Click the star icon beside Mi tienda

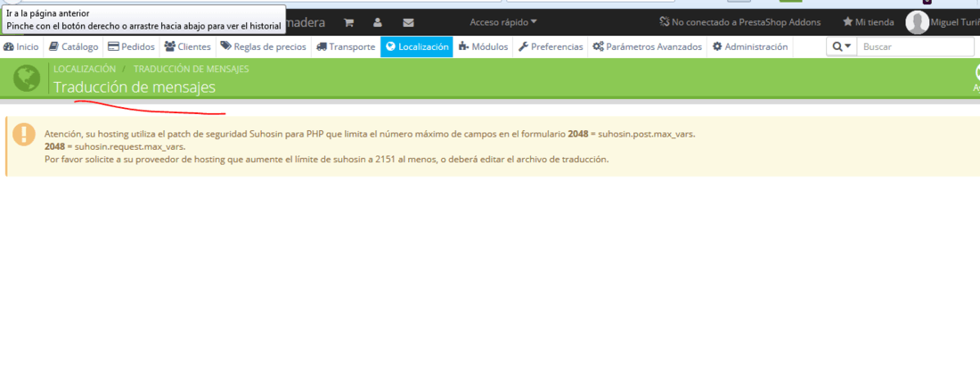click(847, 22)
